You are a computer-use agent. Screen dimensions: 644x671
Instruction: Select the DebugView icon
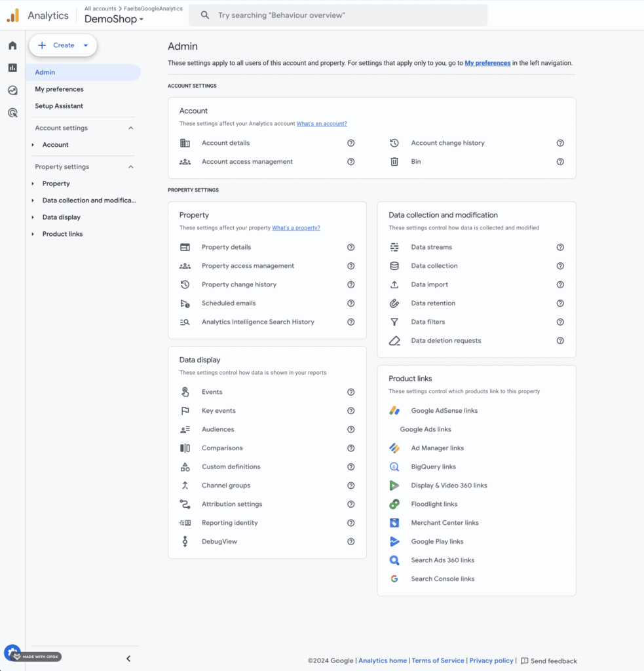click(187, 541)
